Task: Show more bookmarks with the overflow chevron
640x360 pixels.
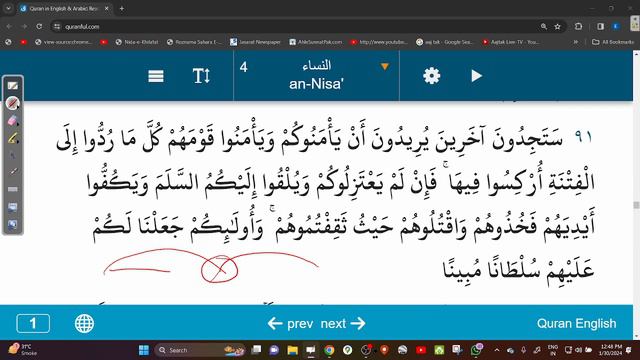Action: pos(576,42)
